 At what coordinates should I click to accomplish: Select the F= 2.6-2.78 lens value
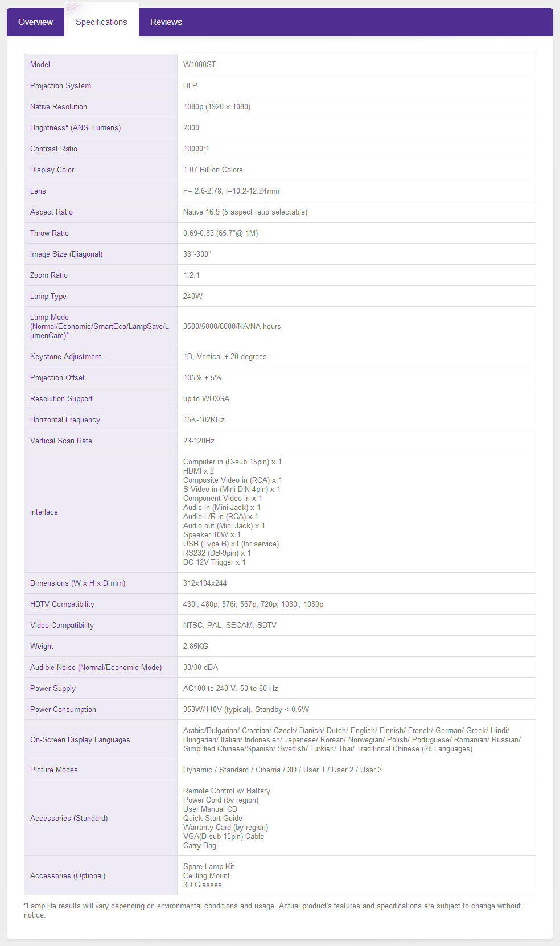click(x=231, y=191)
